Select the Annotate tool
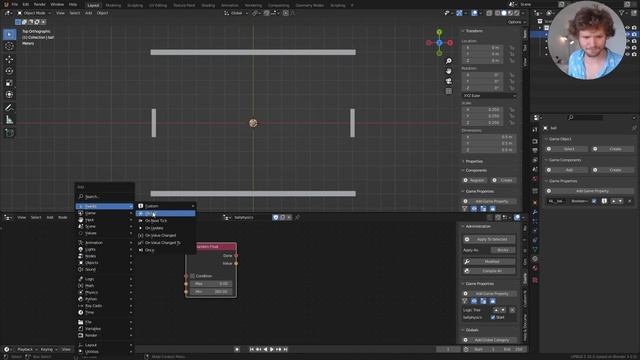 [x=9, y=108]
